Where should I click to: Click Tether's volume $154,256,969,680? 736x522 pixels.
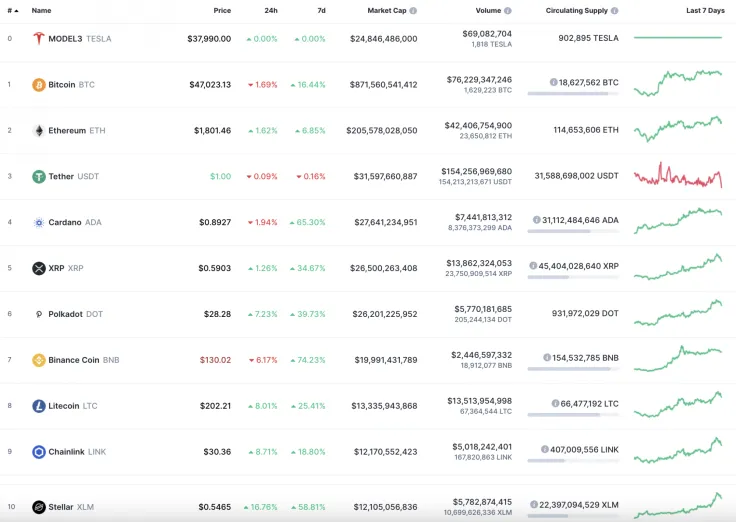coord(476,171)
